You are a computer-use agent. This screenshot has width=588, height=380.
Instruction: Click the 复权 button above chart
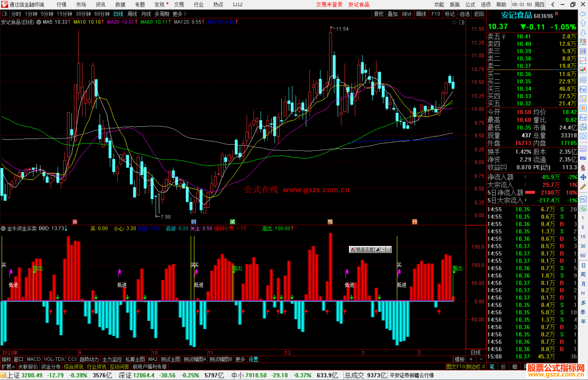[x=378, y=14]
